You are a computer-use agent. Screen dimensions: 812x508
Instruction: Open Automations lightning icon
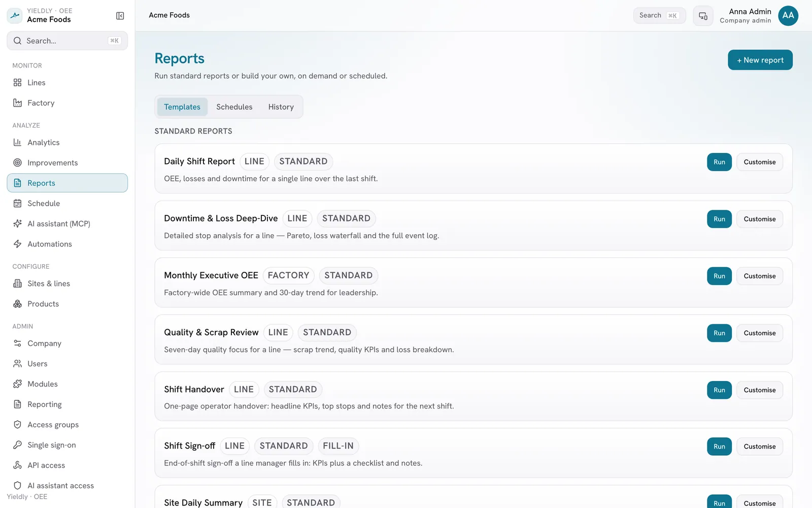17,244
